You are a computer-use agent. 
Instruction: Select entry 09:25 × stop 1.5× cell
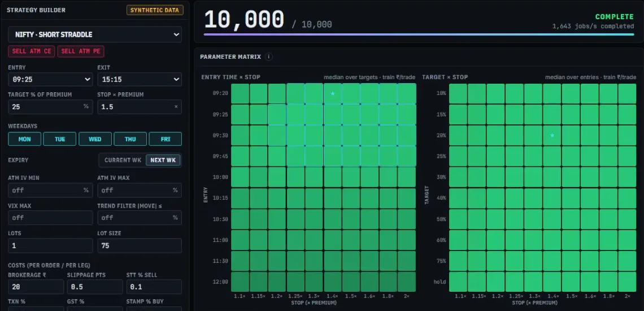351,114
